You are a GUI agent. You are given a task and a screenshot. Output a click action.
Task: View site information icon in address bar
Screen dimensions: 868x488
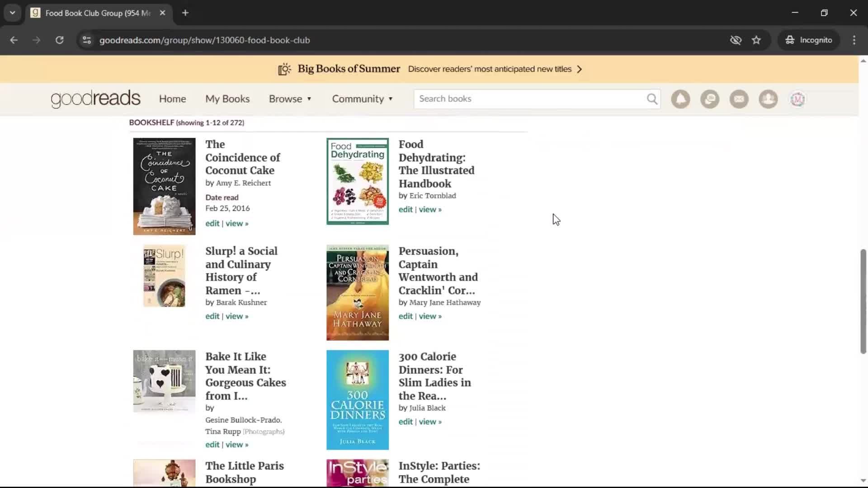coord(87,40)
